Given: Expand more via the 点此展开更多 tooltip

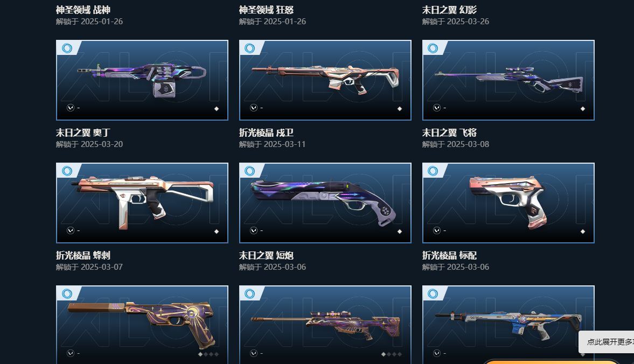Looking at the screenshot, I should tap(606, 342).
